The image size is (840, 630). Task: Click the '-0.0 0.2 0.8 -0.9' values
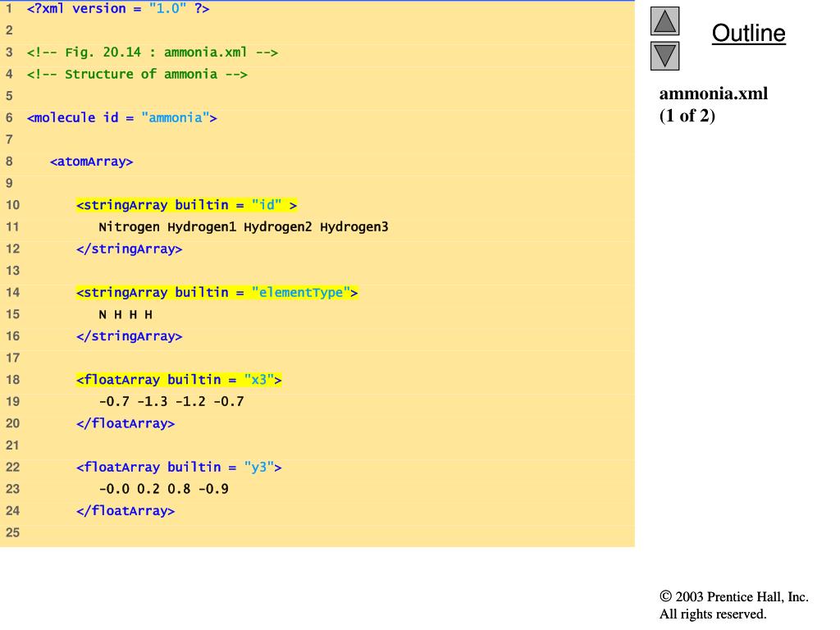pos(163,489)
